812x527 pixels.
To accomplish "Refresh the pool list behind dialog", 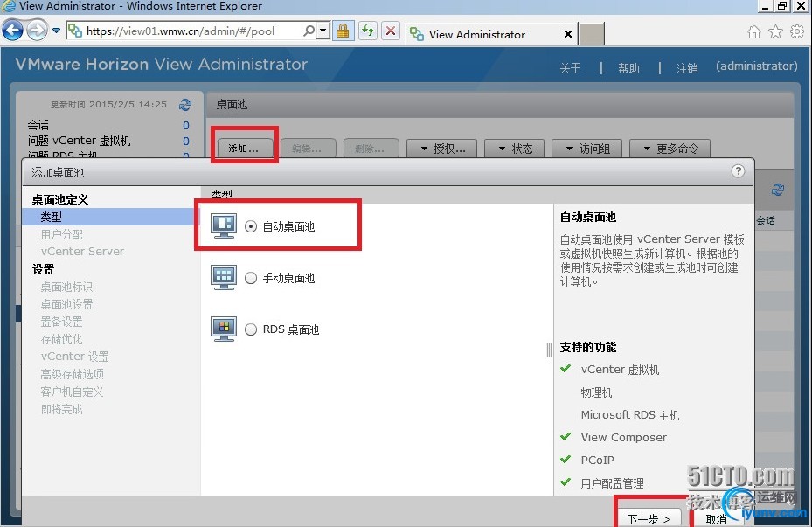I will 777,190.
